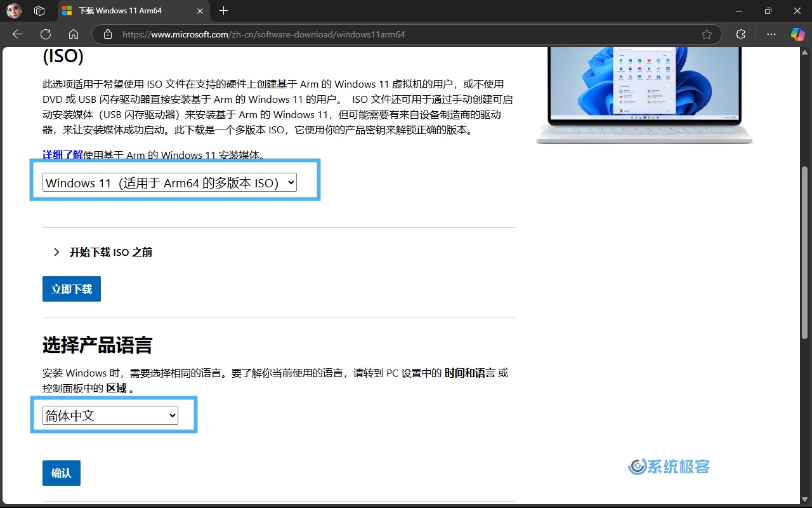Image resolution: width=812 pixels, height=508 pixels.
Task: Open the browser extensions menu
Action: click(x=740, y=34)
